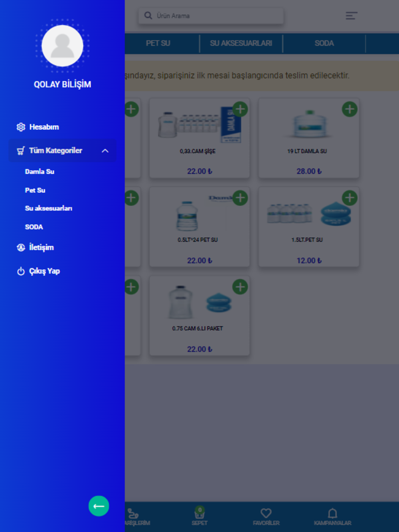This screenshot has height=532, width=399.
Task: Collapse Tüm Kategoriler chevron
Action: 105,151
